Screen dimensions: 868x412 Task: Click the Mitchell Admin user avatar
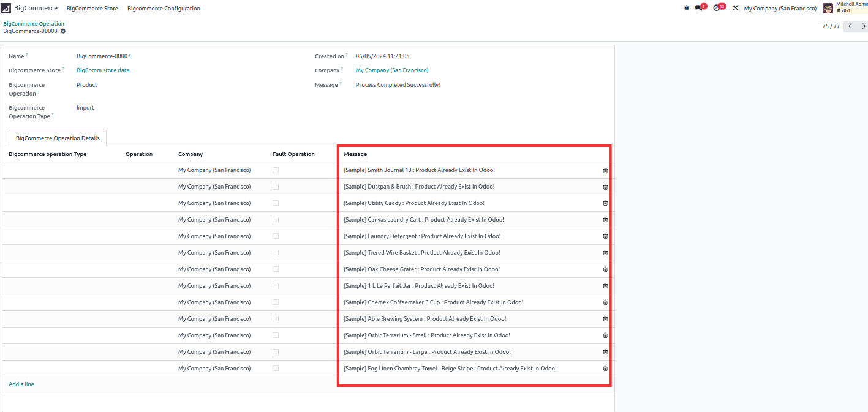[x=828, y=8]
